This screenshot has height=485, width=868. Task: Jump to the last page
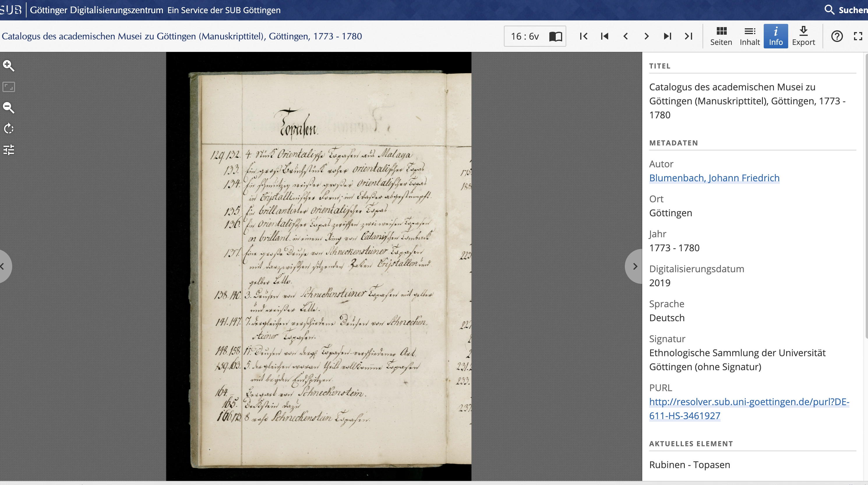coord(688,36)
